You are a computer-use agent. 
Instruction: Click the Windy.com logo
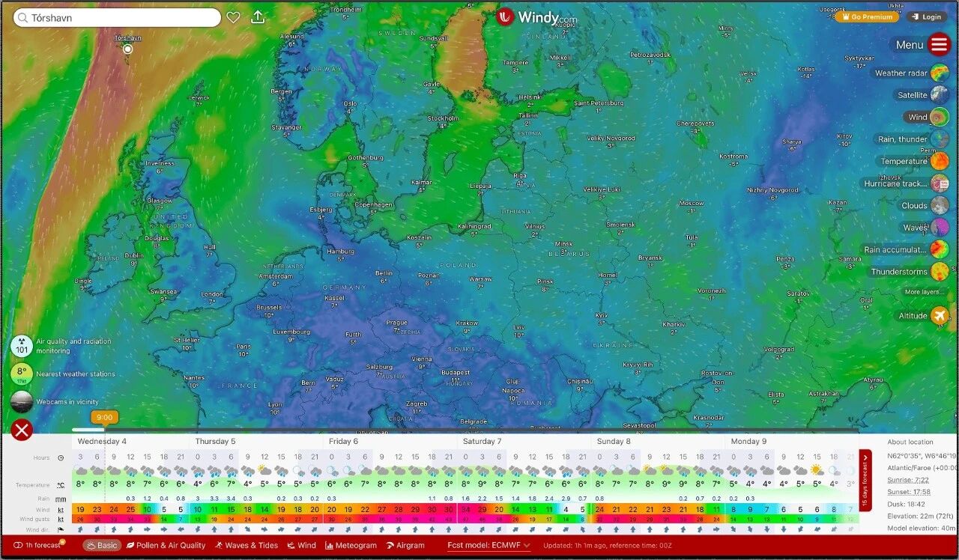click(x=536, y=17)
